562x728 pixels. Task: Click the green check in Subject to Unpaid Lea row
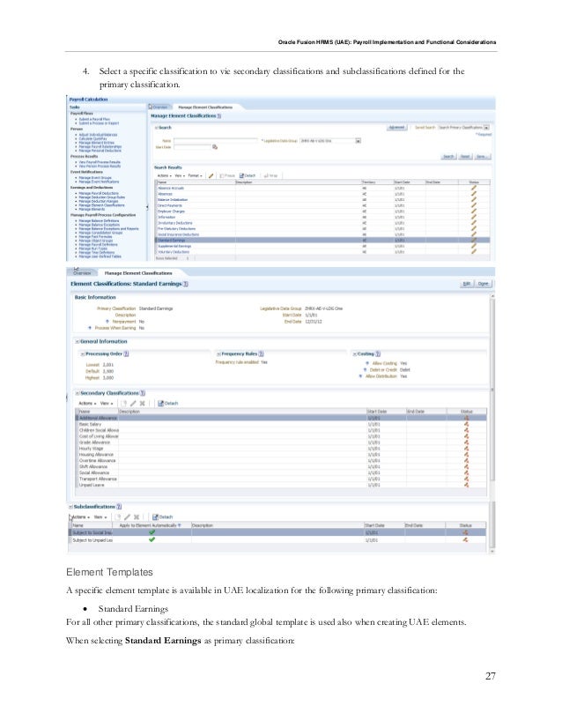(x=152, y=539)
